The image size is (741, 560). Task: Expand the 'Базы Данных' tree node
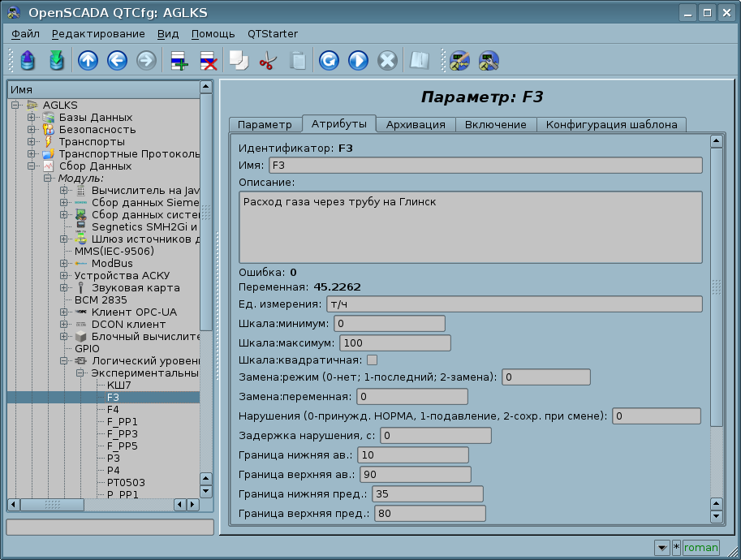point(32,118)
